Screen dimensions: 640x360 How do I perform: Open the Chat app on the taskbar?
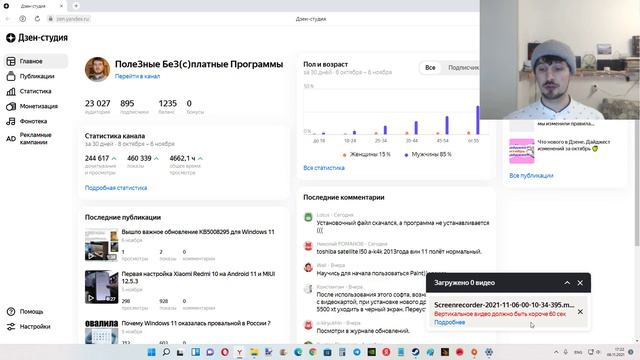coord(210,352)
